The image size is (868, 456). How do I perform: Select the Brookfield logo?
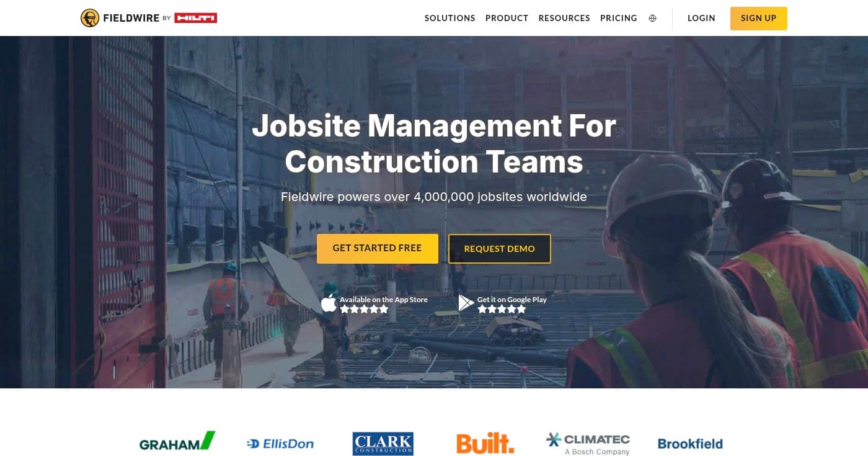(690, 444)
